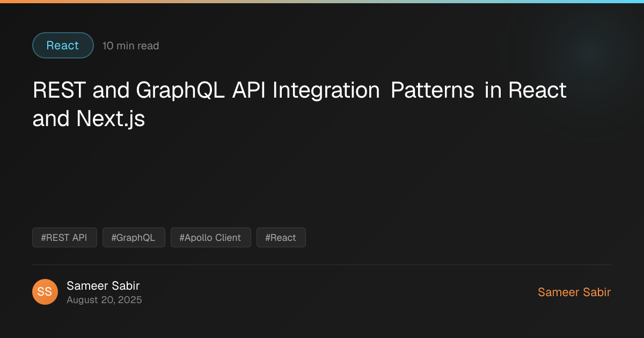Click the horizontal divider above the author

coord(322,264)
